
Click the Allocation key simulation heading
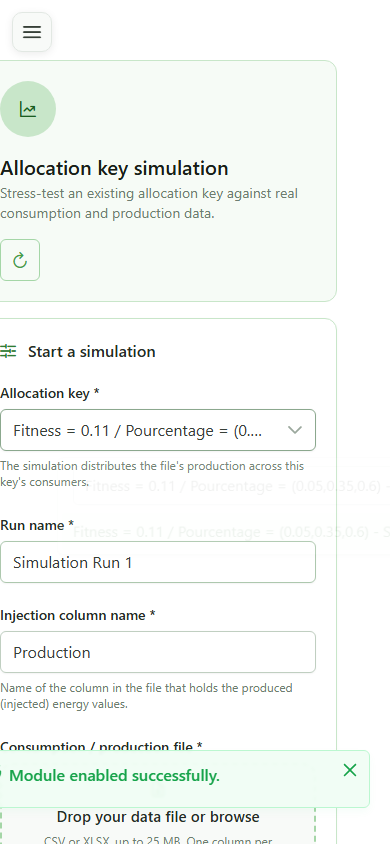[114, 168]
